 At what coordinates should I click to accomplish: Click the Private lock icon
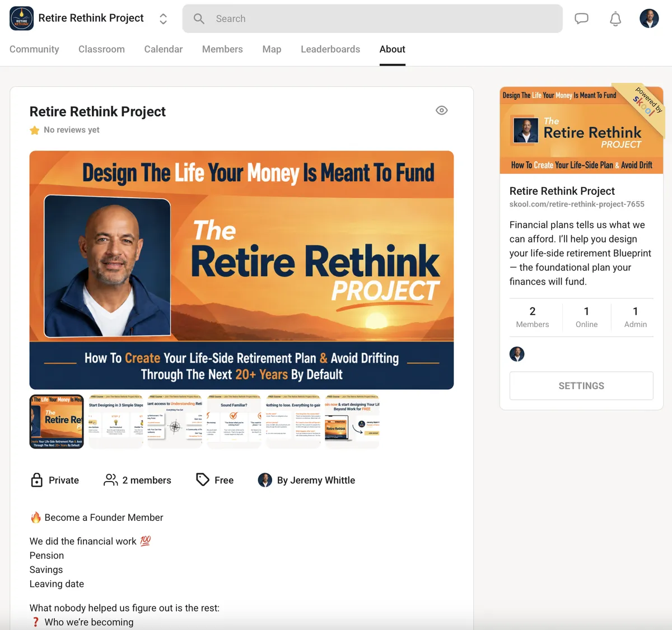pos(37,480)
